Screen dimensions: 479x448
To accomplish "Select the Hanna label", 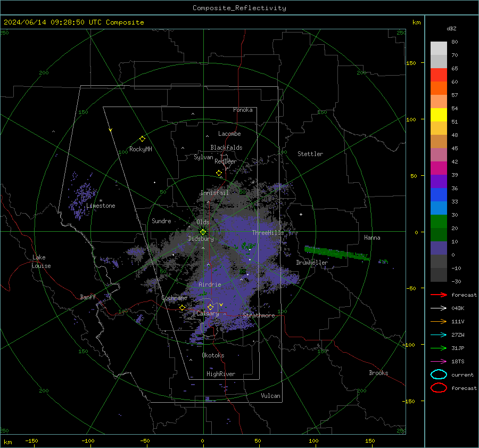I will click(372, 238).
